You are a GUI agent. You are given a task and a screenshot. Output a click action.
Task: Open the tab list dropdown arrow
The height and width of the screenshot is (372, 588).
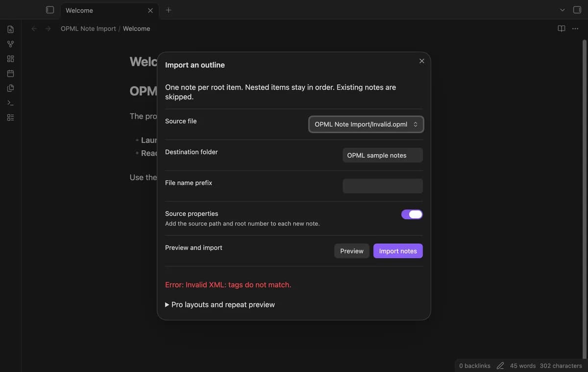point(563,10)
